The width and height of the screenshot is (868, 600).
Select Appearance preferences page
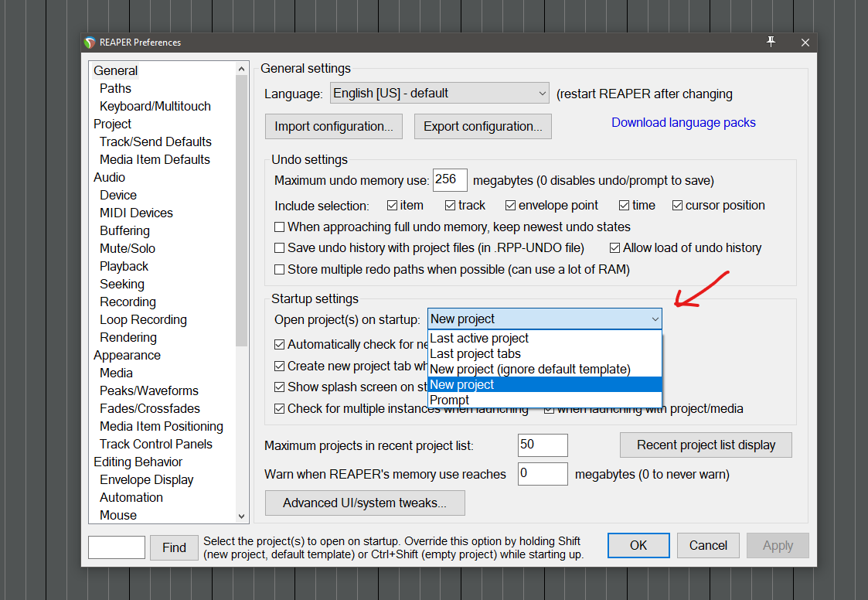127,355
